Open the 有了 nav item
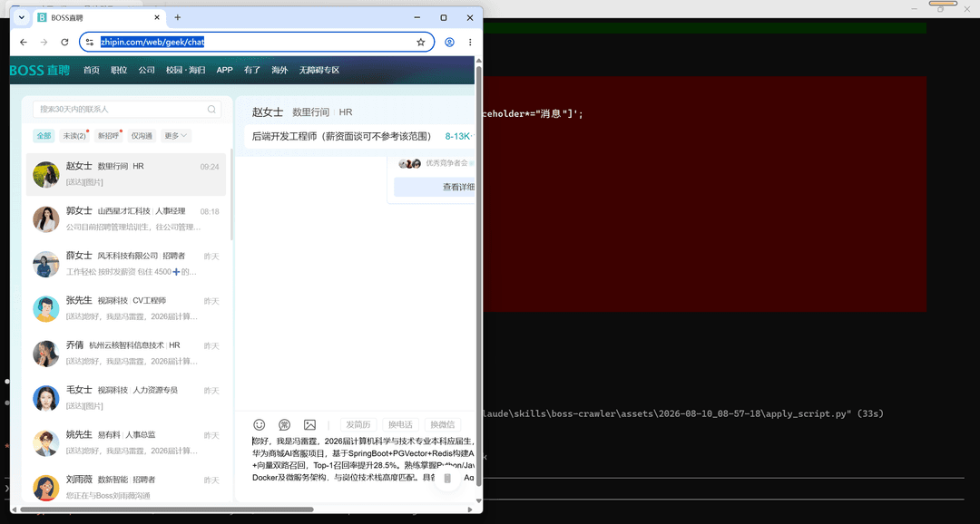The image size is (980, 524). 252,70
